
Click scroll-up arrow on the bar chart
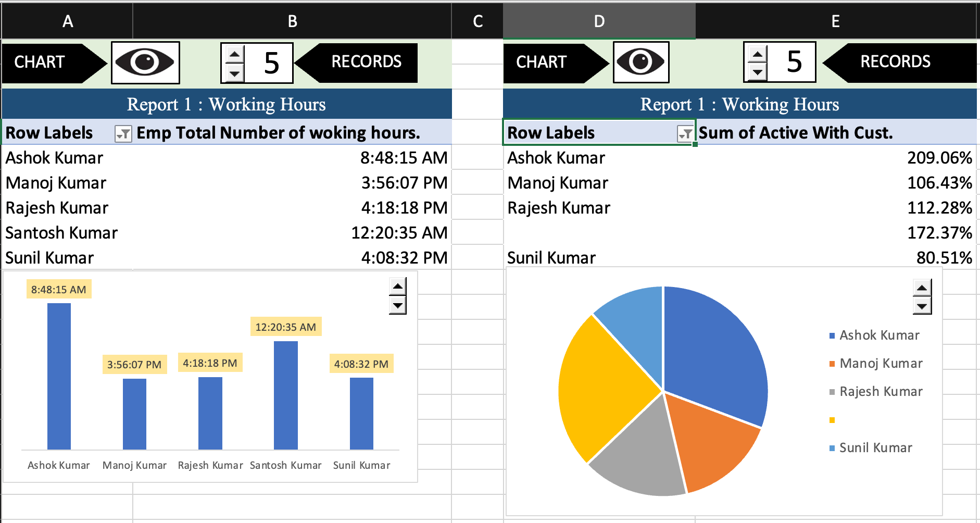click(x=397, y=287)
